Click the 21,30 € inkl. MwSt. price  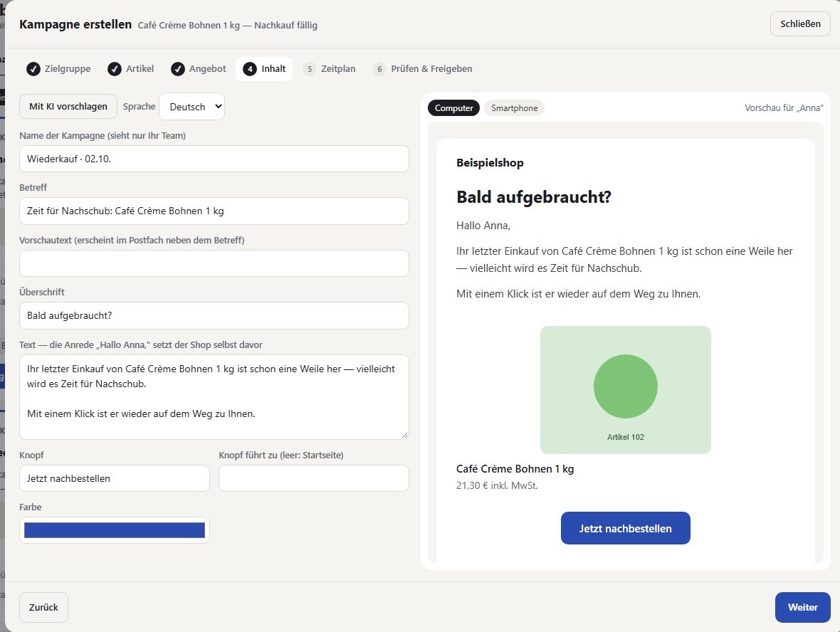(497, 486)
